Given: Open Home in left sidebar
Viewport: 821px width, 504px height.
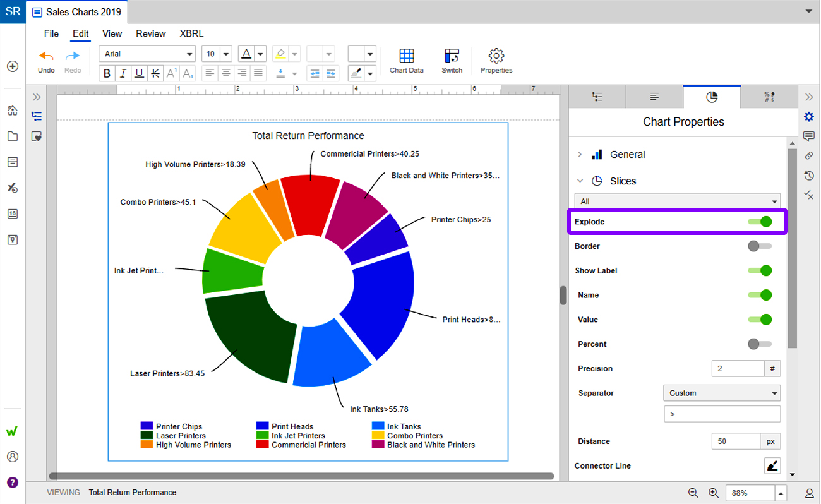Looking at the screenshot, I should click(x=13, y=111).
